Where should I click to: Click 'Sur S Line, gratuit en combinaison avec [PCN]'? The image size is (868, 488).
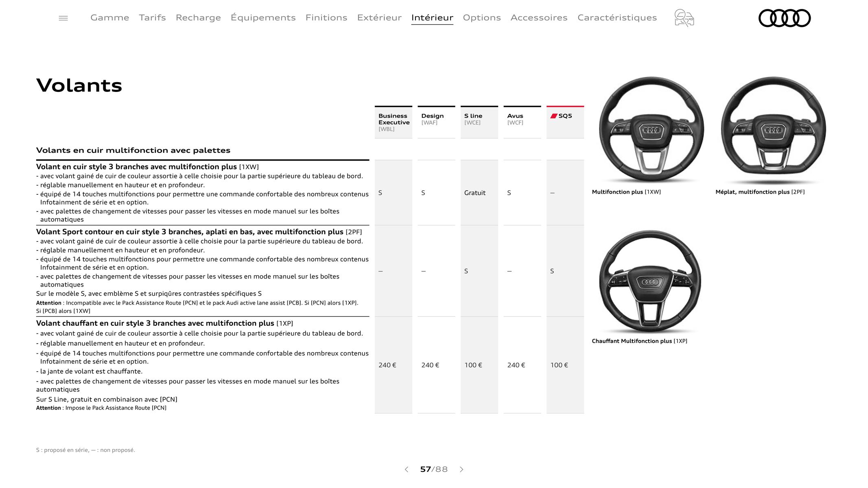coord(107,399)
